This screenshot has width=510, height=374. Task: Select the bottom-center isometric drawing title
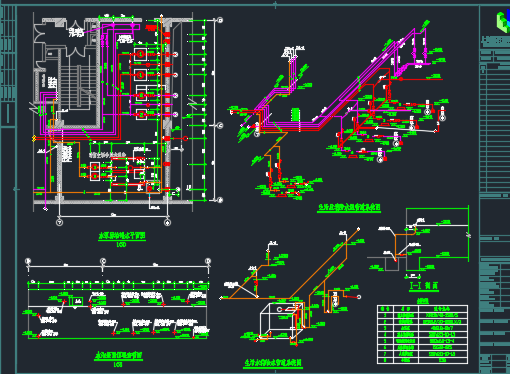point(273,362)
